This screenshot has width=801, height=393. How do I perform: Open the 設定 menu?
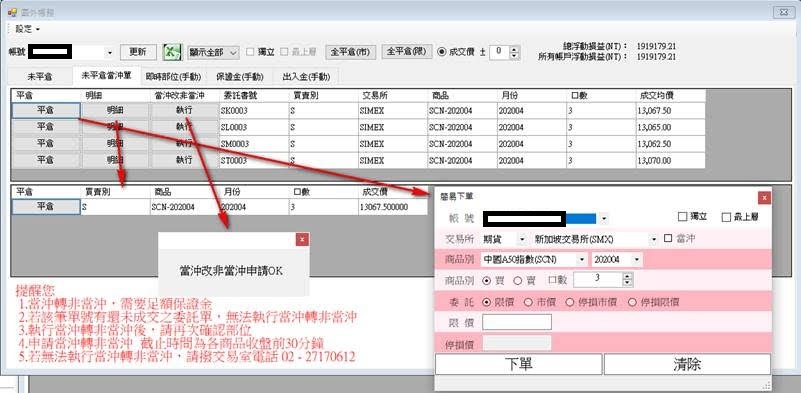[27, 29]
